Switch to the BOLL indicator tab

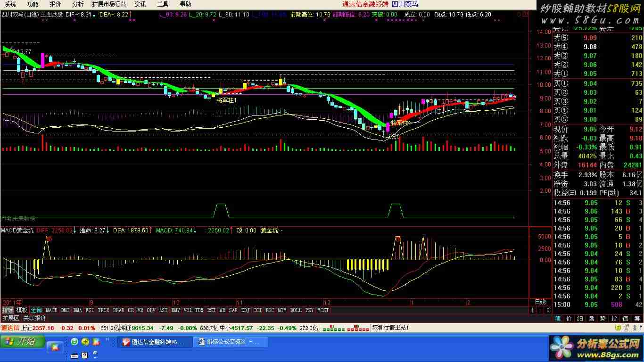(296, 310)
